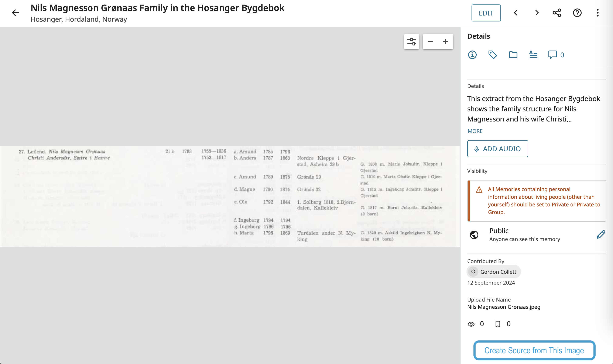Go to next memory chevron
Viewport: 613px width, 364px height.
(537, 13)
